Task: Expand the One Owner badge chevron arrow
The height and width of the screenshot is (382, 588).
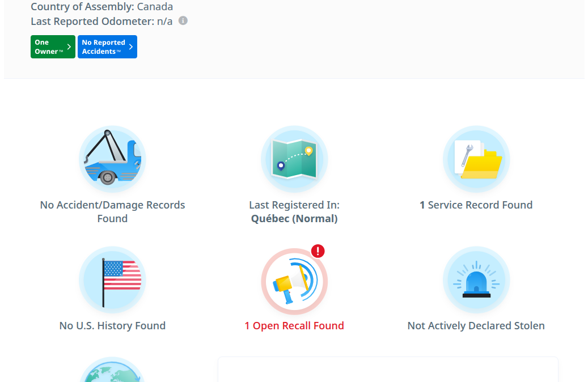Action: point(69,47)
